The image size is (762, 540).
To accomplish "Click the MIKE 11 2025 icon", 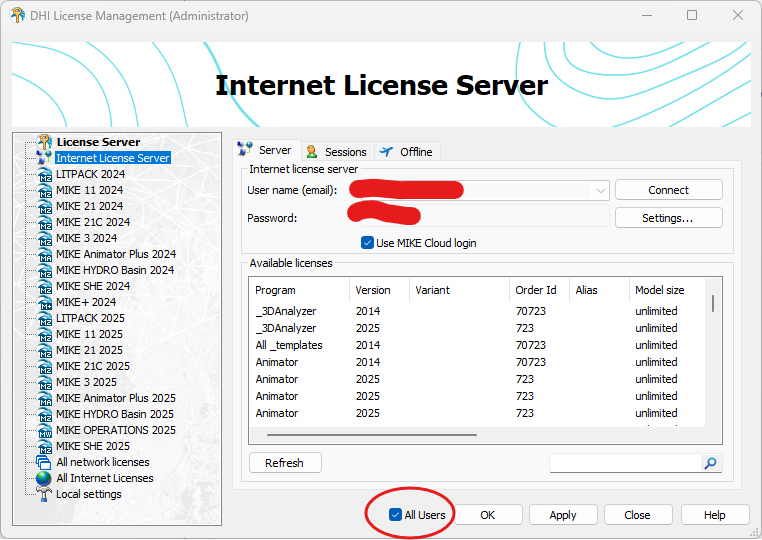I will (45, 334).
